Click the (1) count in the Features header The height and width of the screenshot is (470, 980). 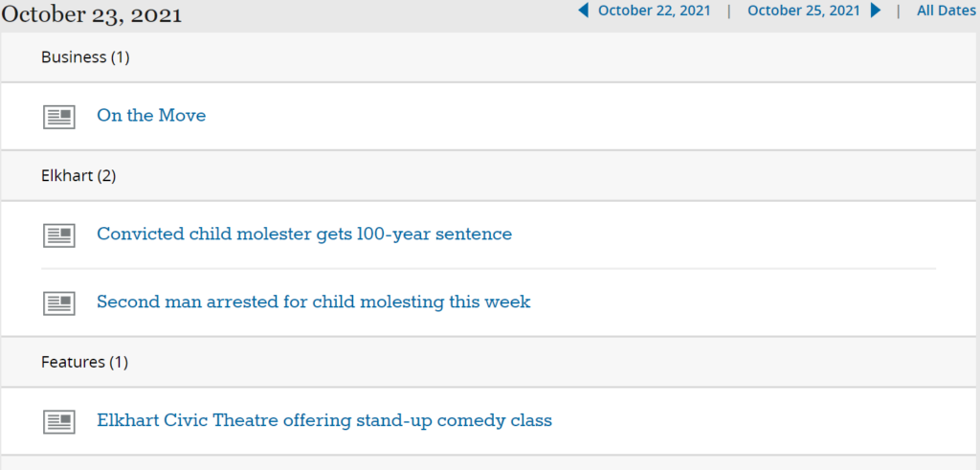118,362
